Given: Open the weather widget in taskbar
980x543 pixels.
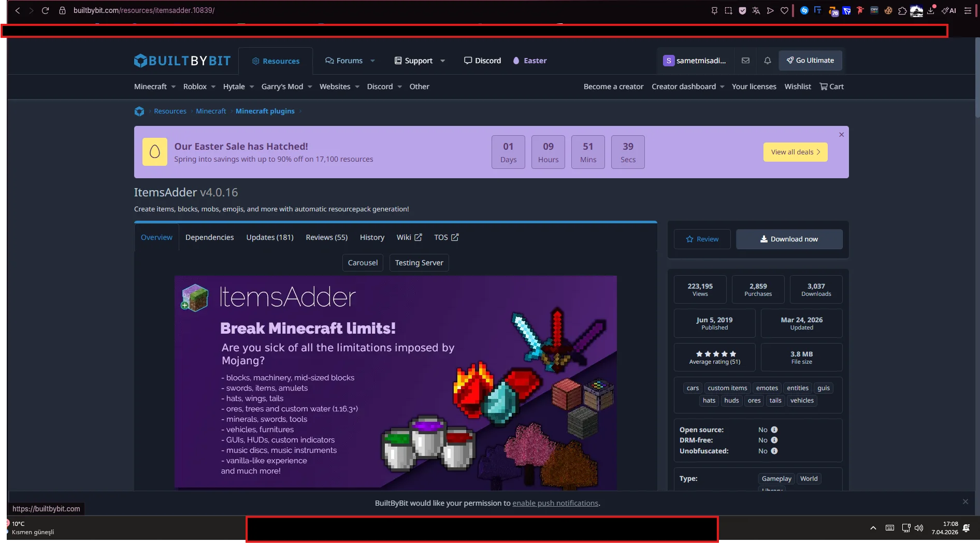Looking at the screenshot, I should pyautogui.click(x=32, y=528).
